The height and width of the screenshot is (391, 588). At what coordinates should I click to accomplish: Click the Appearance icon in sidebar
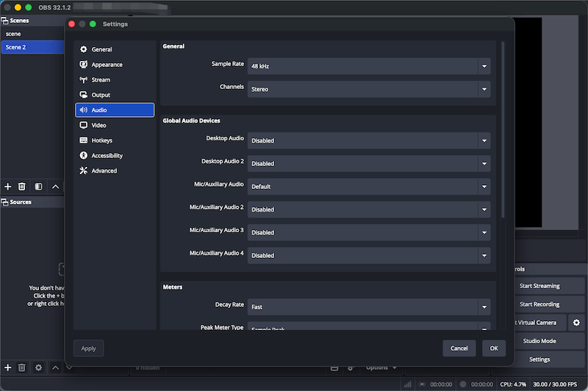(x=84, y=65)
